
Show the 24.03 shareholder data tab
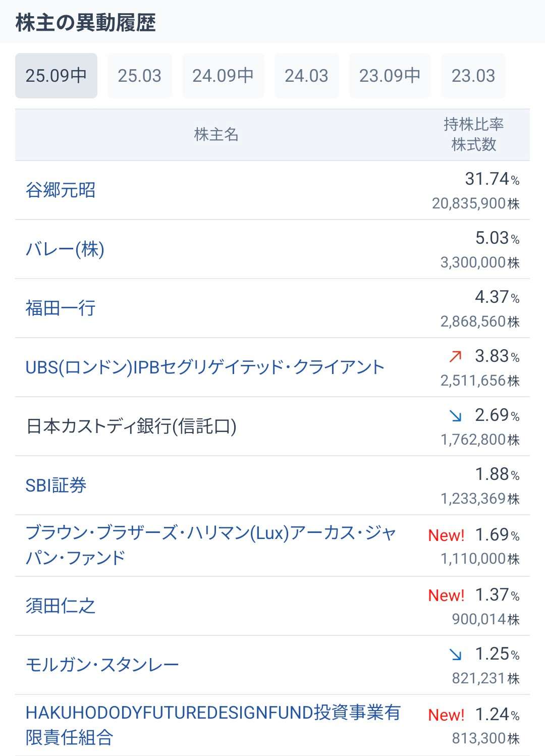click(306, 76)
